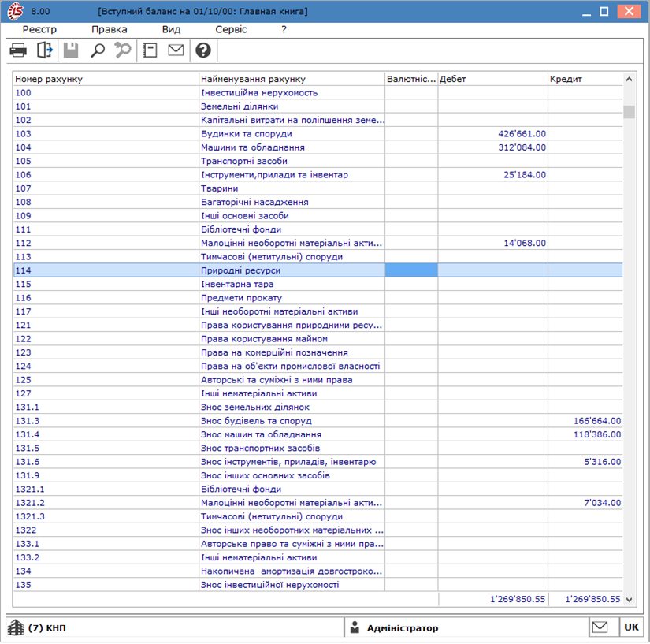Image resolution: width=650 pixels, height=644 pixels.
Task: Select account row 100 Інвестиційна нерухомость
Action: (x=318, y=92)
